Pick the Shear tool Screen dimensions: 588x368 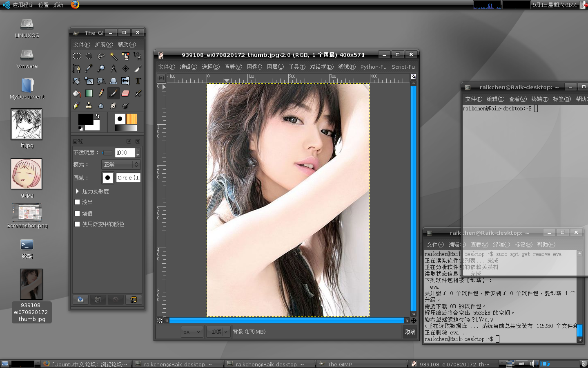click(101, 81)
